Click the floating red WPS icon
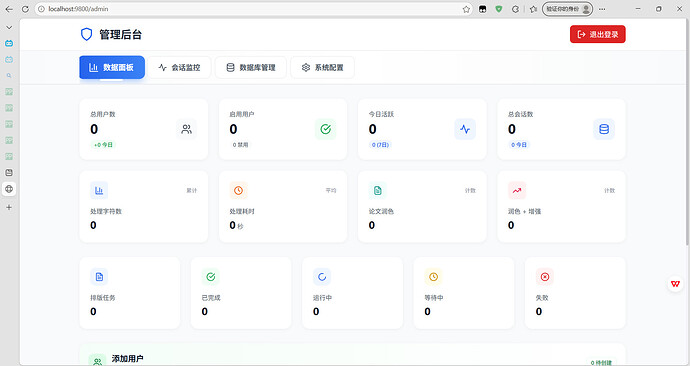The height and width of the screenshot is (366, 690). click(x=675, y=284)
